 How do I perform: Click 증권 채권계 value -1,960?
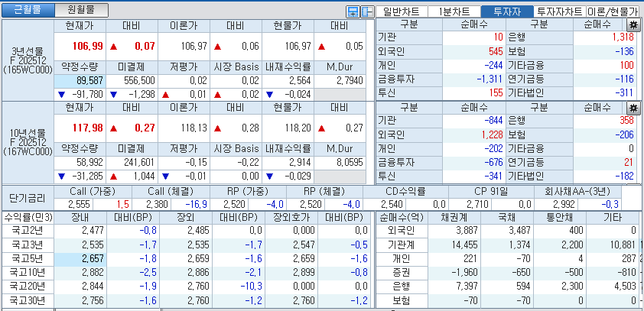pos(465,273)
